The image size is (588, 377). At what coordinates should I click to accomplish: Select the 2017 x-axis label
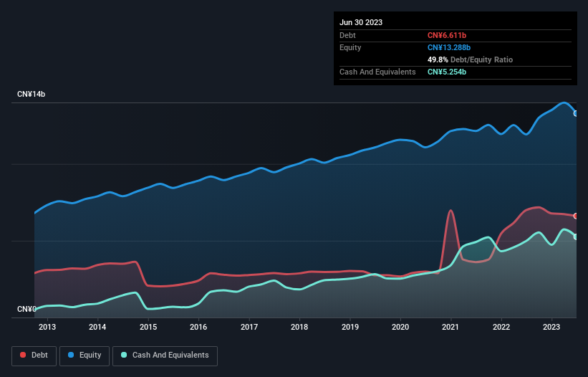[x=249, y=327]
